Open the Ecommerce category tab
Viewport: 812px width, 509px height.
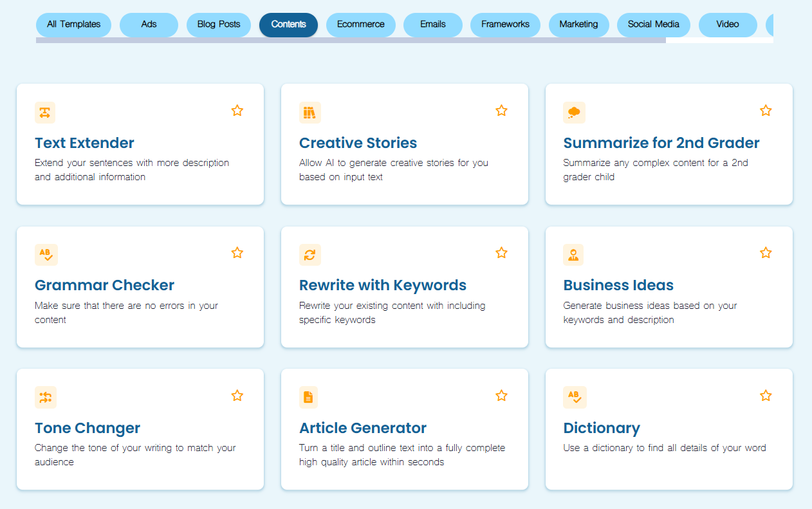tap(360, 24)
